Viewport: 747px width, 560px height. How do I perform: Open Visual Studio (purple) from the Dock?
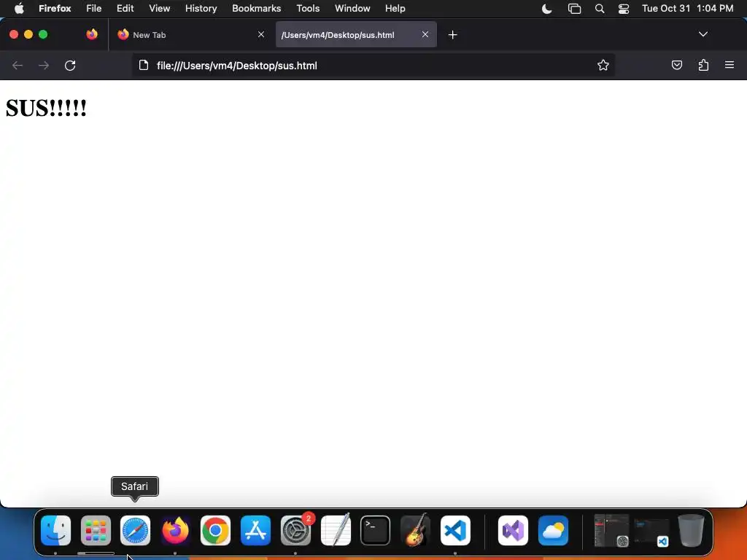513,530
